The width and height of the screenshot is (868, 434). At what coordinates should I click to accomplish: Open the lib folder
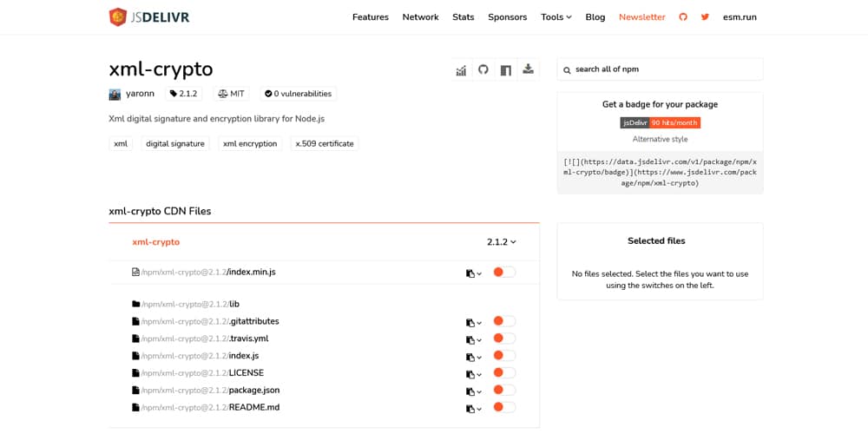(190, 304)
